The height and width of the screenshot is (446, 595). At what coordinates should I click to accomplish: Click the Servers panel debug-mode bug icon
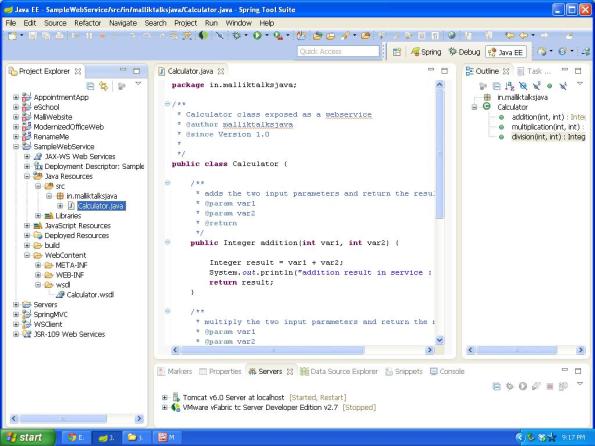[510, 386]
